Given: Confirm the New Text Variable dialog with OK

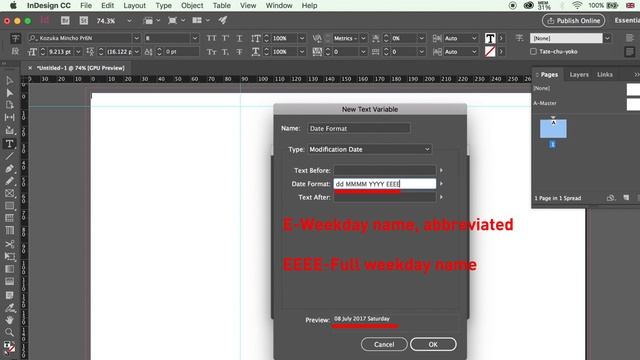Looking at the screenshot, I should click(433, 344).
